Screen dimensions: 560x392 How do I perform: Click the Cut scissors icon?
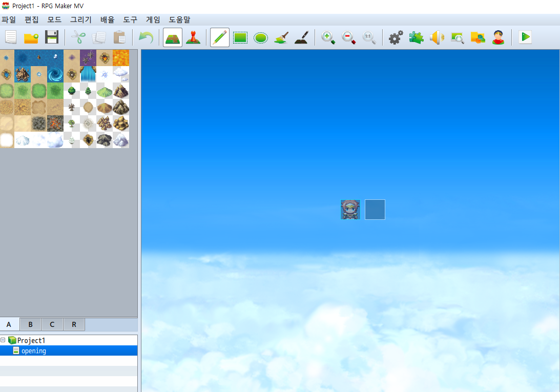tap(78, 37)
